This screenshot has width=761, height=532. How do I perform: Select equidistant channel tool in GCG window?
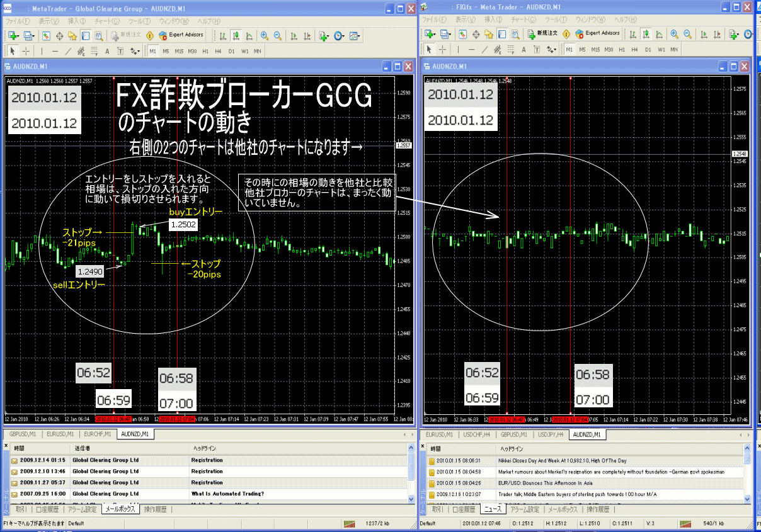tap(81, 51)
